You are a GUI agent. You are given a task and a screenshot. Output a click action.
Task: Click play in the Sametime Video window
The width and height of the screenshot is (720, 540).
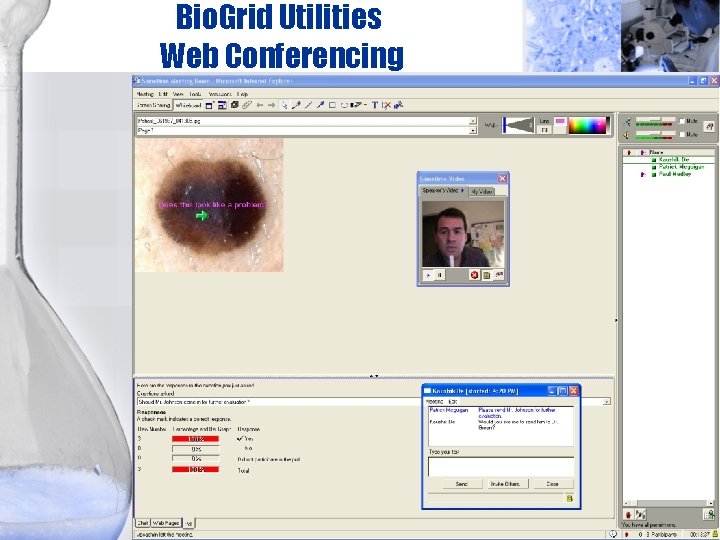pyautogui.click(x=428, y=275)
